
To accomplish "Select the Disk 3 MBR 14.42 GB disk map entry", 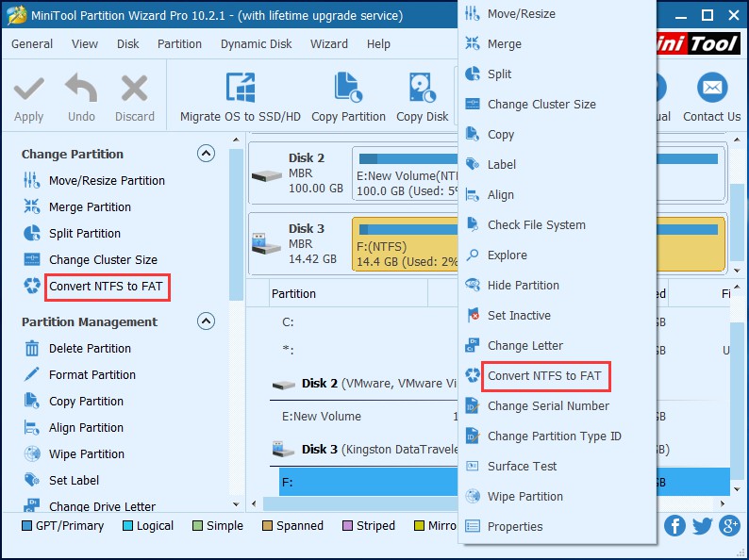I will (299, 244).
